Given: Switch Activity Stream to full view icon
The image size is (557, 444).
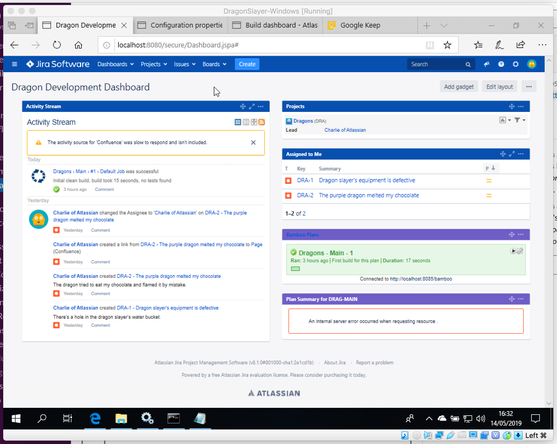Looking at the screenshot, I should click(x=238, y=122).
